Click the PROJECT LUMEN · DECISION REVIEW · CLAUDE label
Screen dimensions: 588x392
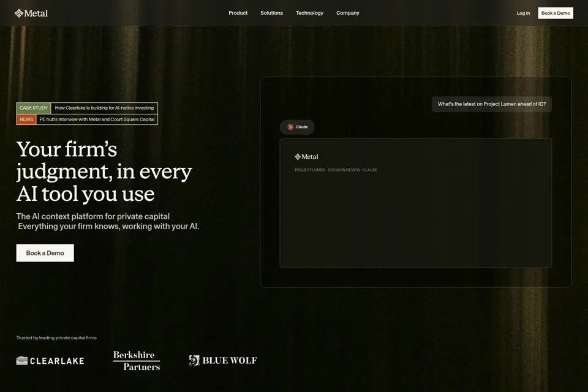click(x=336, y=170)
